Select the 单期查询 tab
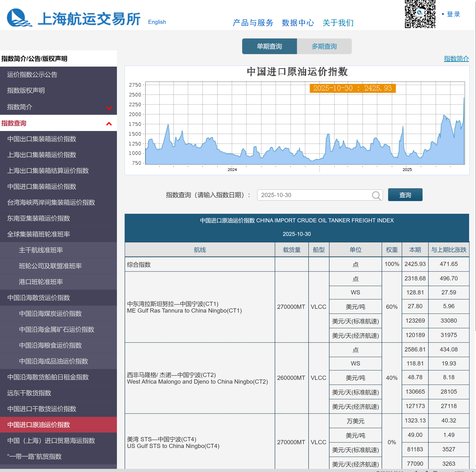This screenshot has height=472, width=476. [269, 46]
